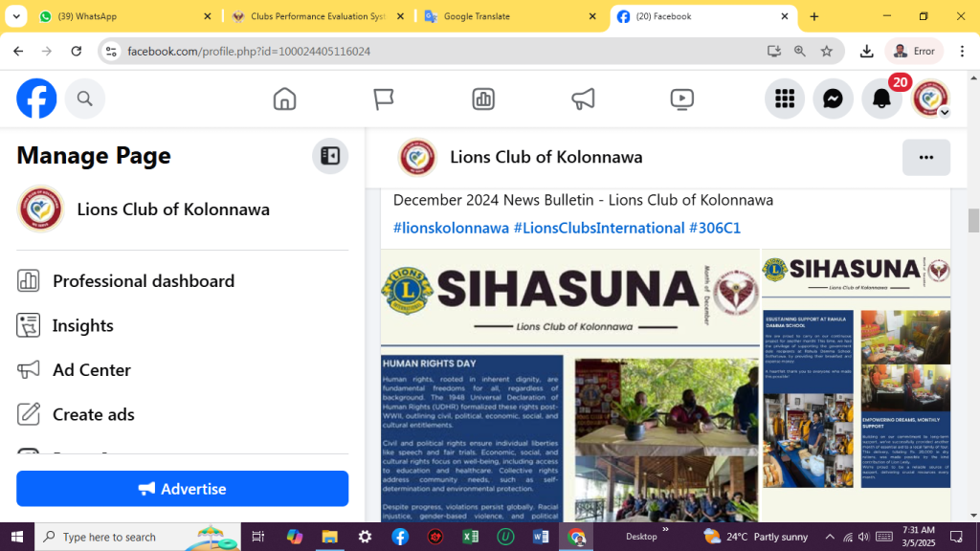Switch to the Google Translate tab
Screen dimensions: 980x551
coord(510,16)
